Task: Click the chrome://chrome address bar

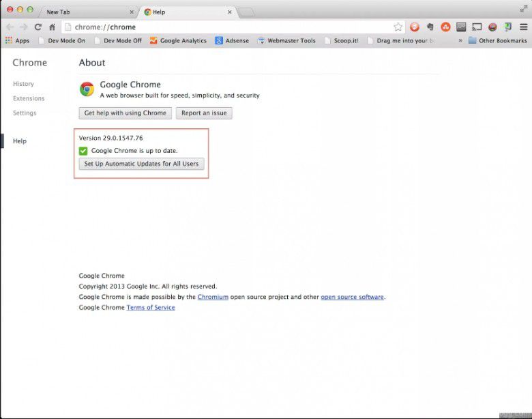Action: click(x=225, y=27)
